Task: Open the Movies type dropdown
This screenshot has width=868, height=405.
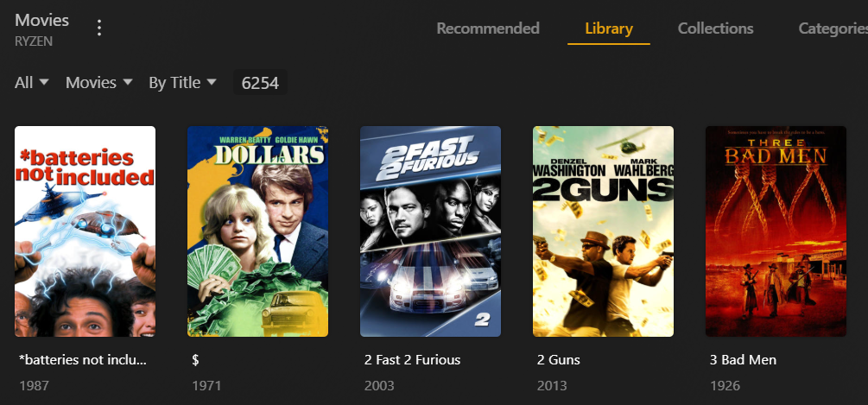Action: point(99,82)
